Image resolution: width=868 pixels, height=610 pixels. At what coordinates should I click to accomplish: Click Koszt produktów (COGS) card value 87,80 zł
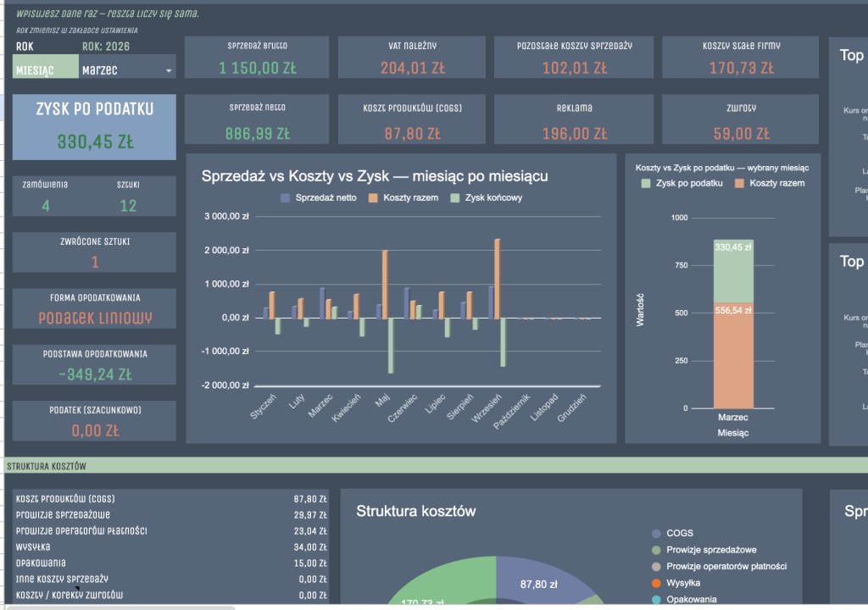413,133
